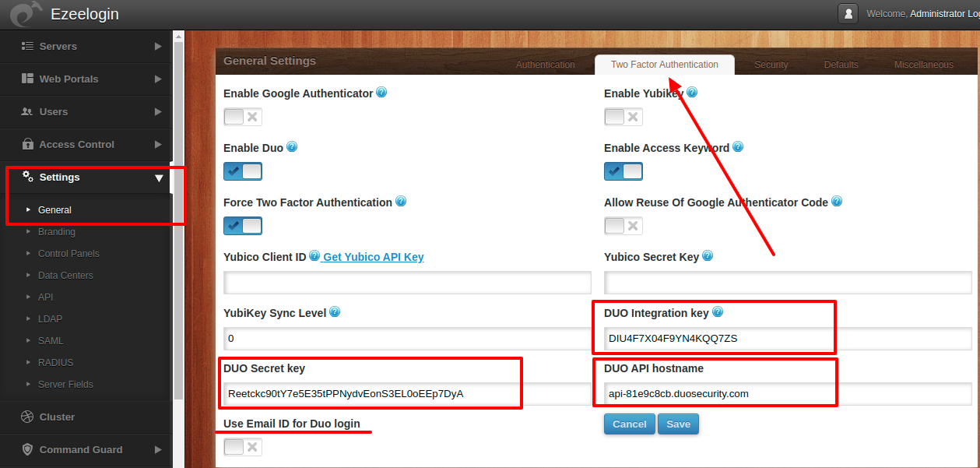Viewport: 980px width, 468px height.
Task: Click the Servers list icon in sidebar
Action: click(27, 46)
